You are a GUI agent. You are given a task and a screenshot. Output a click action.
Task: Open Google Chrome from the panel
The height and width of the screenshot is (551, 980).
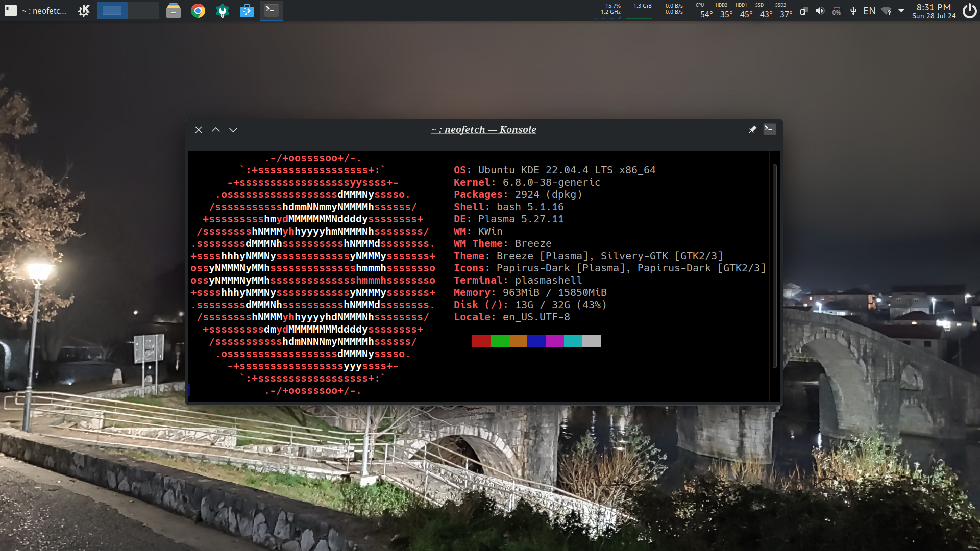pyautogui.click(x=198, y=11)
